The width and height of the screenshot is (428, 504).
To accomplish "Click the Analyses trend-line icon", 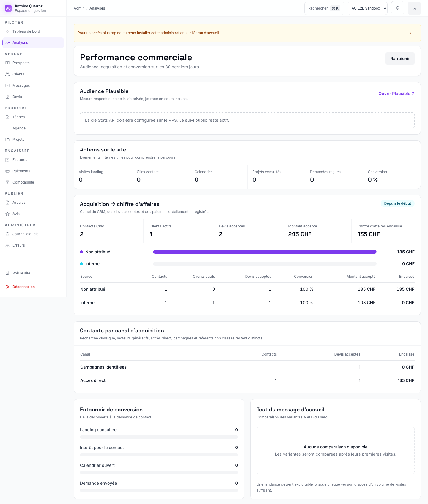I will click(x=7, y=43).
